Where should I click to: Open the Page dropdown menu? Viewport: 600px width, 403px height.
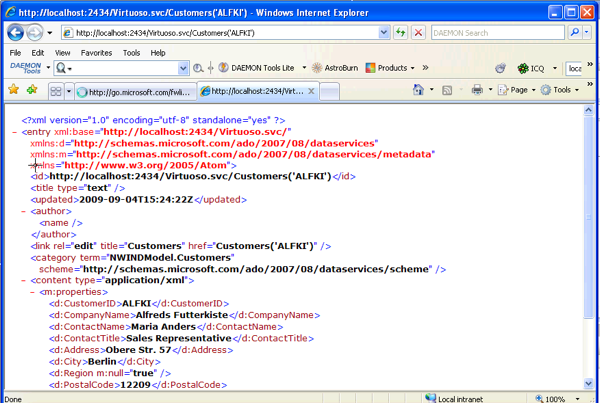click(x=518, y=90)
